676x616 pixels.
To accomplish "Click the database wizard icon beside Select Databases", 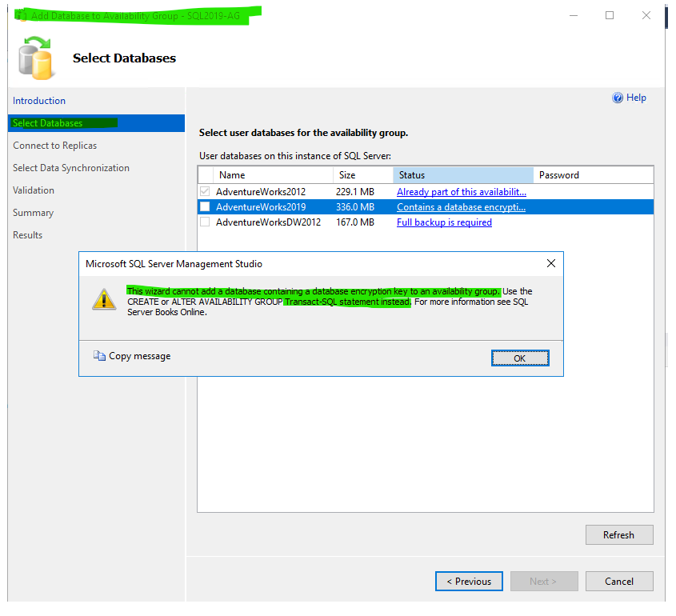I will coord(34,58).
